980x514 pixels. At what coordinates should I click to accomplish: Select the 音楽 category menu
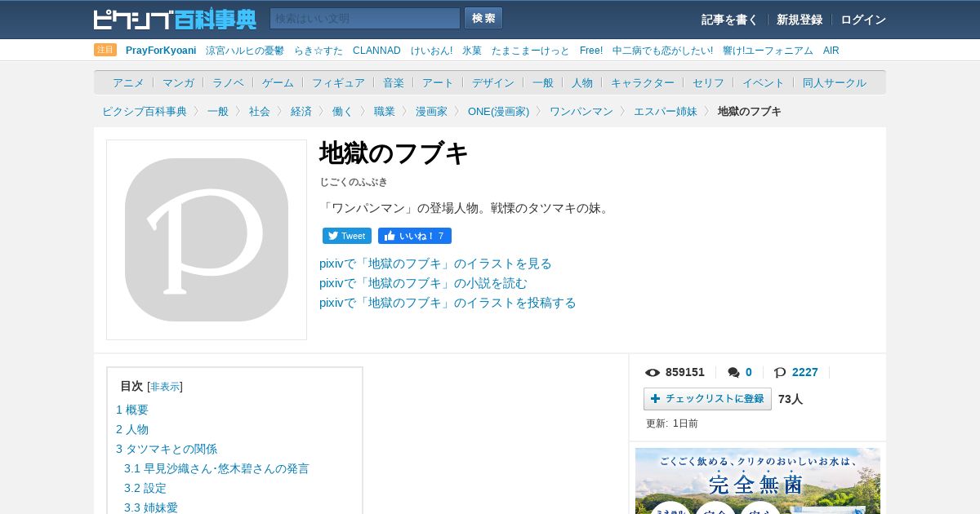tap(394, 82)
